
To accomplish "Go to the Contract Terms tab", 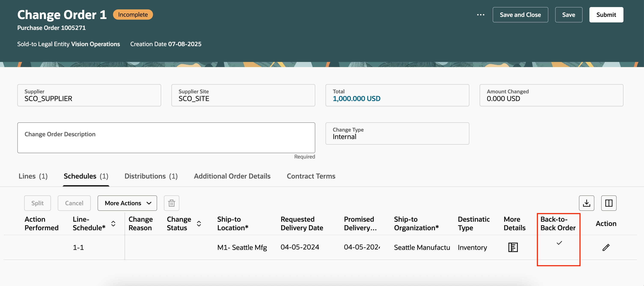I will (311, 176).
